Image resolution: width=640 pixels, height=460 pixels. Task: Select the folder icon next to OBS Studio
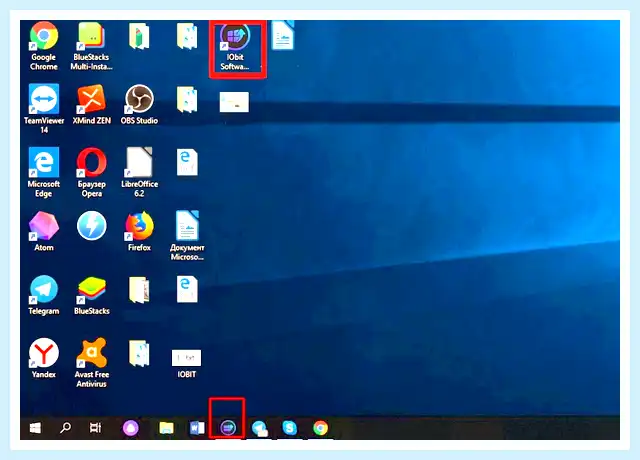pyautogui.click(x=187, y=99)
